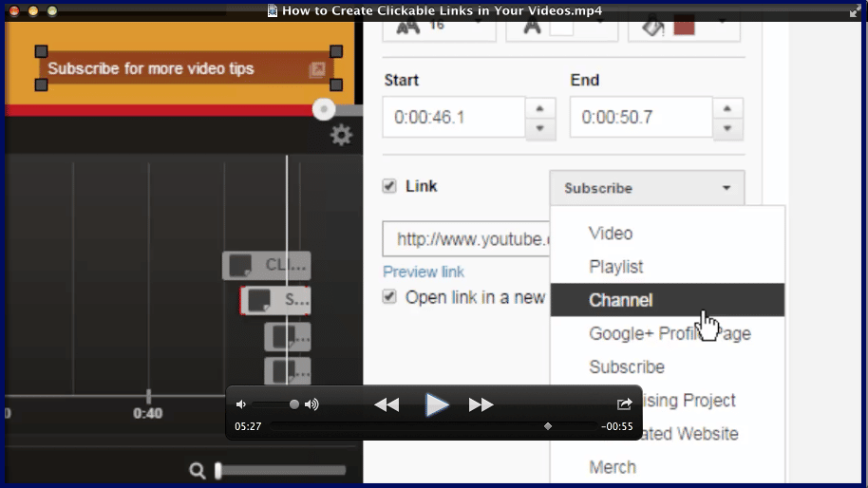Choose Google+ Profile Page option
This screenshot has width=868, height=488.
tap(668, 333)
